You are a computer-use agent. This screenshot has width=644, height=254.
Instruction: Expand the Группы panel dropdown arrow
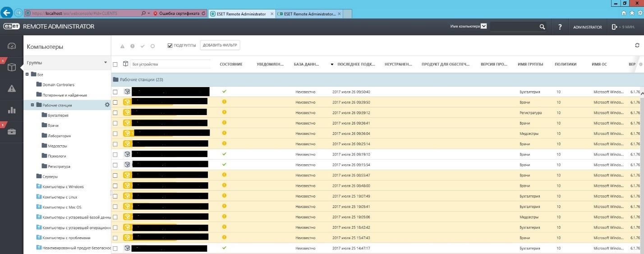(x=106, y=63)
